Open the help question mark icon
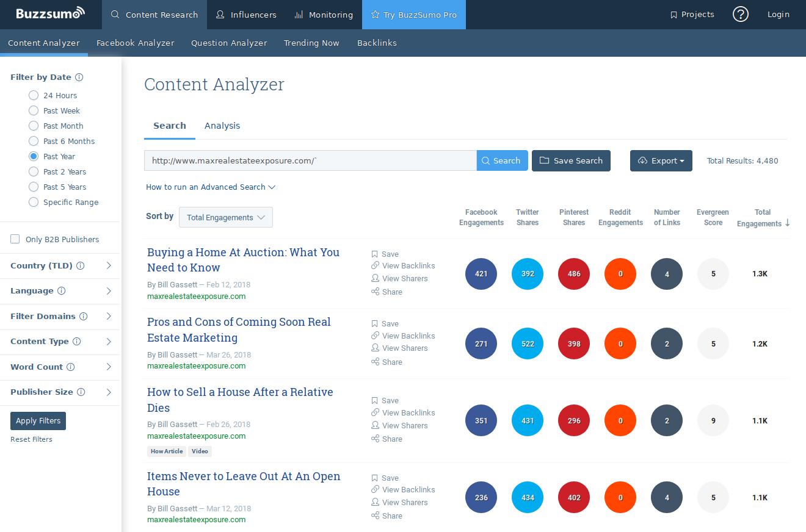806x532 pixels. (x=741, y=15)
